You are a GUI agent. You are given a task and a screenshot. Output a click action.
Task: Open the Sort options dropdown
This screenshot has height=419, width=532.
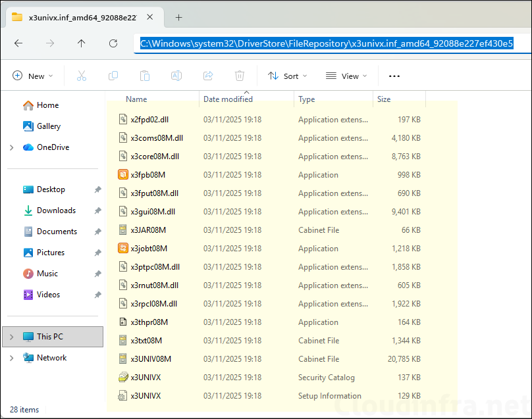pyautogui.click(x=288, y=76)
